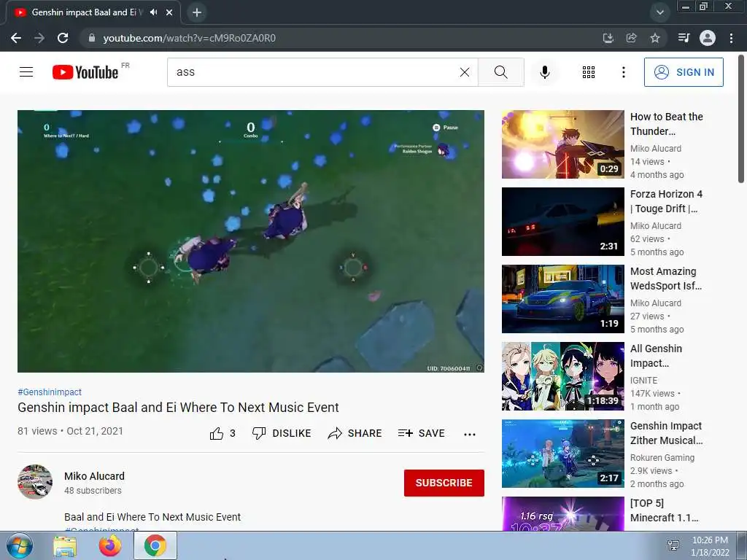Run search with the magnifier button
This screenshot has width=747, height=560.
click(500, 72)
